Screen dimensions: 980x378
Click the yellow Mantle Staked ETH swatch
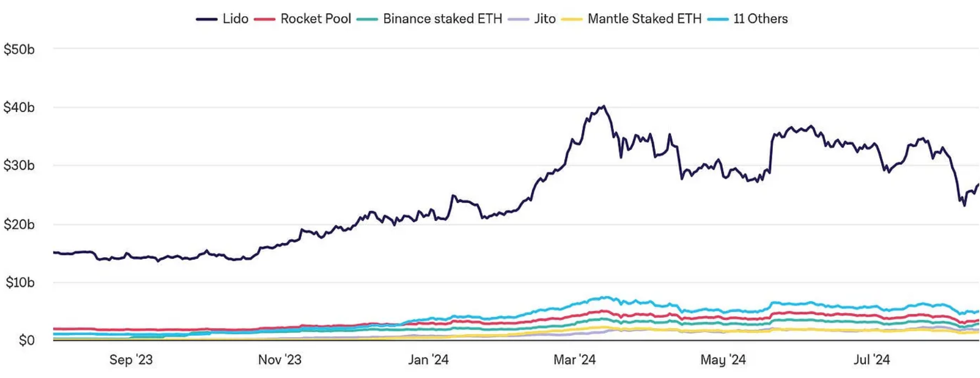572,19
